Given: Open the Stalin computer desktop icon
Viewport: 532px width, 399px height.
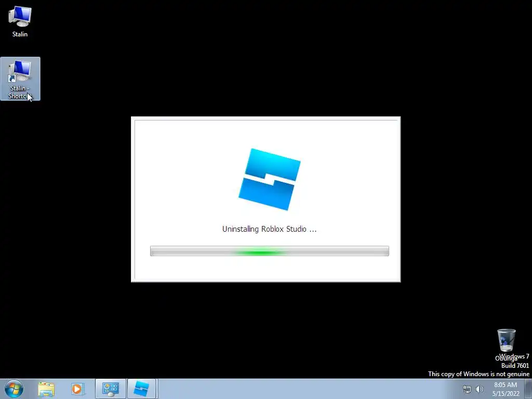Looking at the screenshot, I should tap(20, 21).
